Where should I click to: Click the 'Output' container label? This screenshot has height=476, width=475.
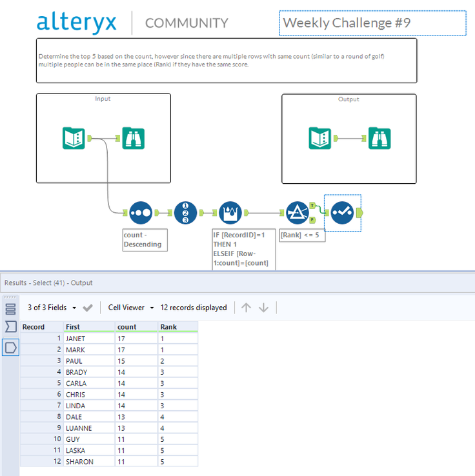click(349, 99)
